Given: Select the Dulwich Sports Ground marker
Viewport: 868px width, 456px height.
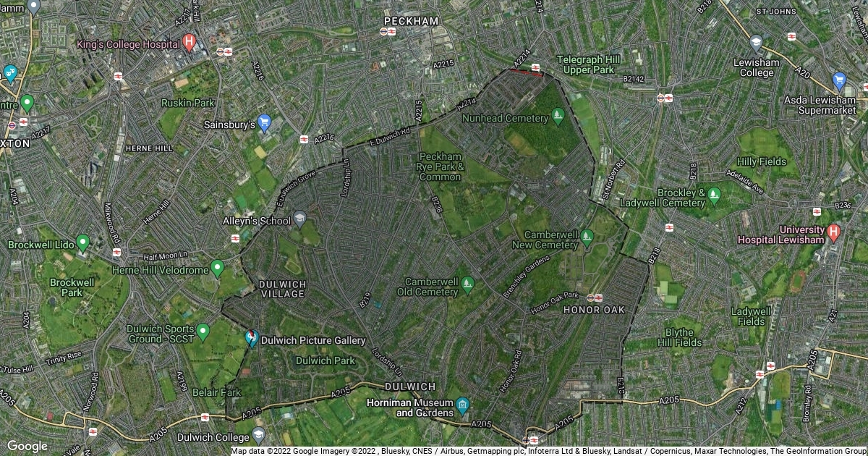Looking at the screenshot, I should [x=203, y=332].
